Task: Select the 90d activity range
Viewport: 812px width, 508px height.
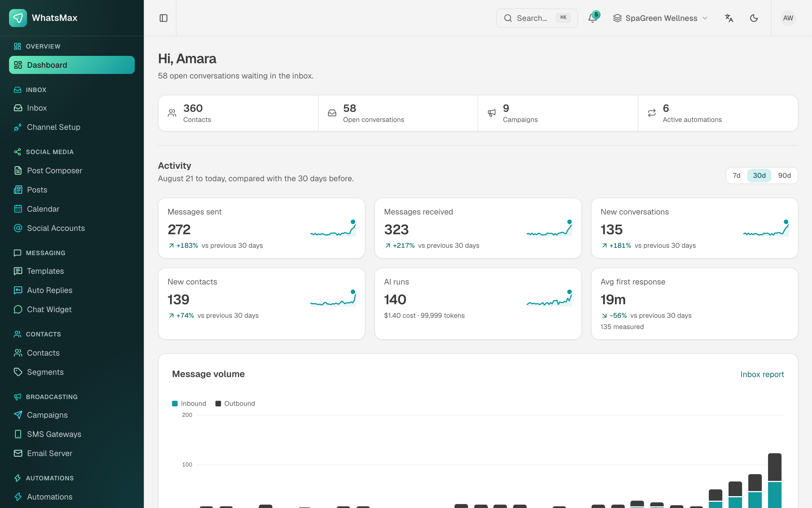Action: (x=784, y=175)
